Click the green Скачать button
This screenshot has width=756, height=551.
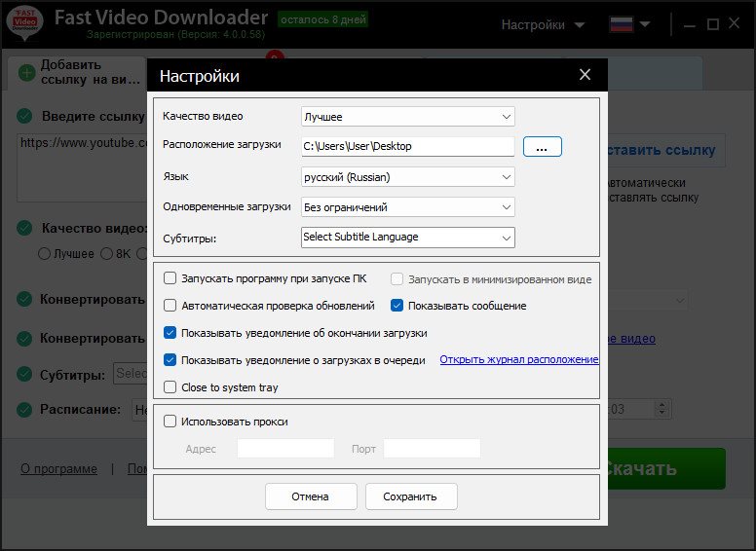click(666, 468)
